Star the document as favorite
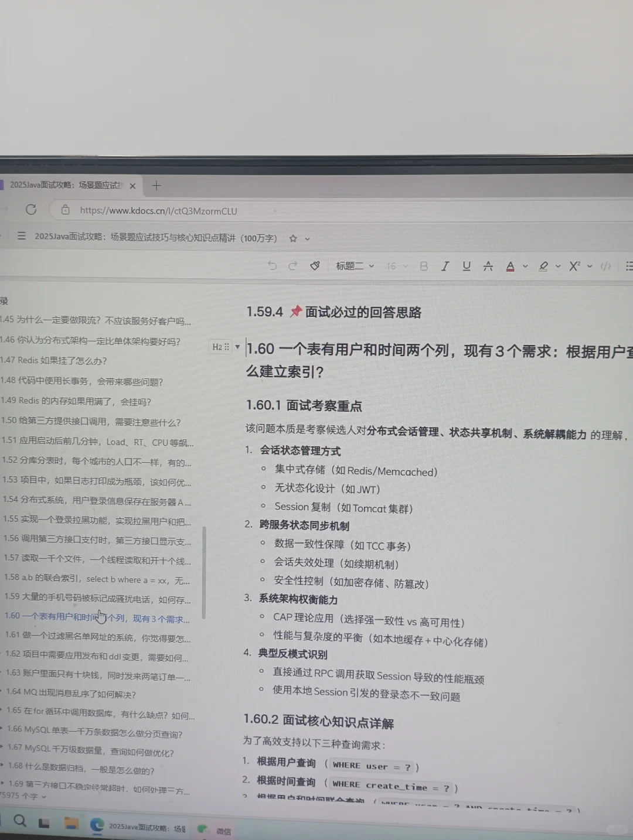Screen dimensions: 633x840 [x=292, y=238]
